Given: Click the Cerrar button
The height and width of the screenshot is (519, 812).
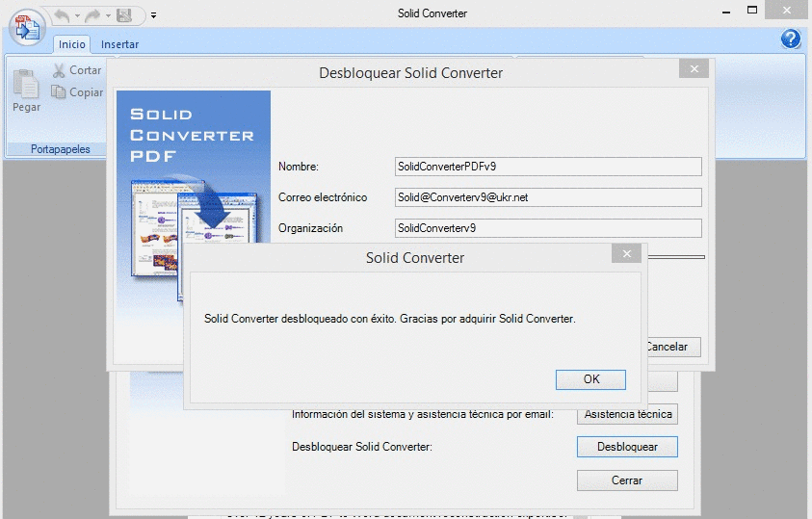Looking at the screenshot, I should pyautogui.click(x=627, y=480).
